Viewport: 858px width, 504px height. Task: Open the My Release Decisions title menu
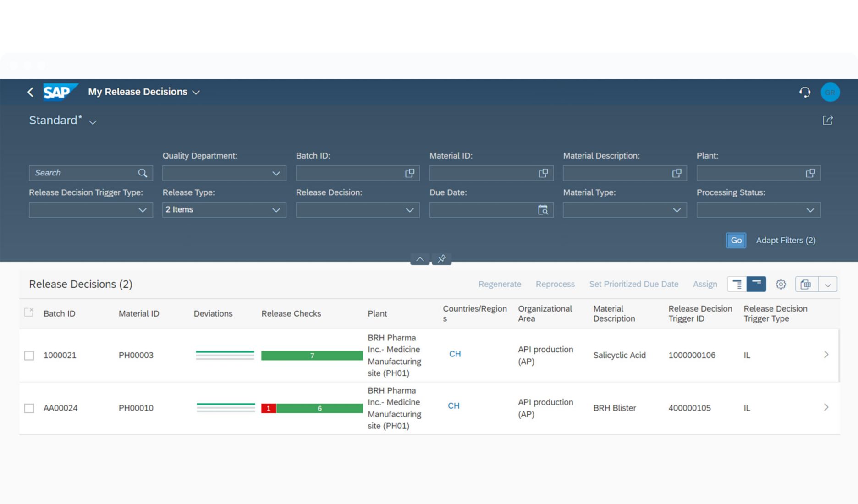point(144,92)
